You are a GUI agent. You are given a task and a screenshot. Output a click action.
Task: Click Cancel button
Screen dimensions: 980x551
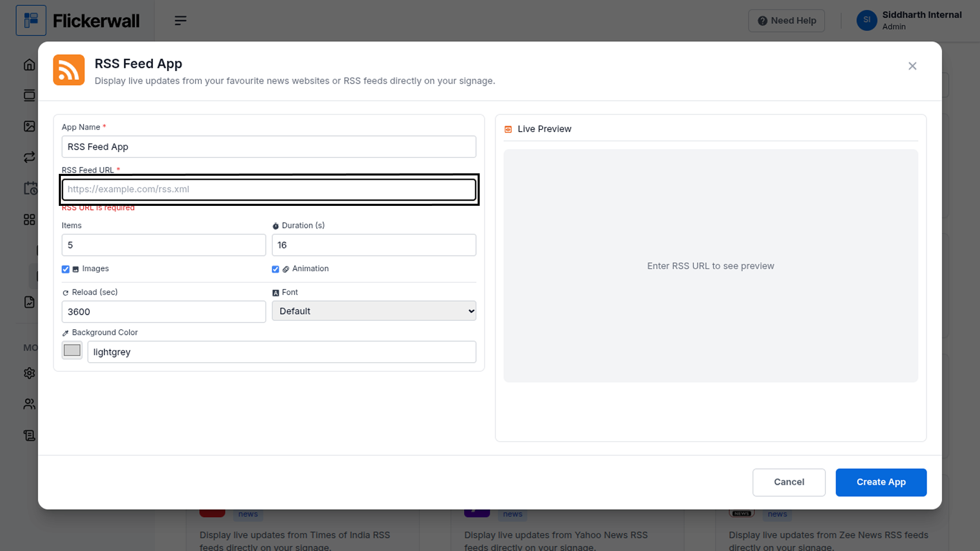[789, 482]
